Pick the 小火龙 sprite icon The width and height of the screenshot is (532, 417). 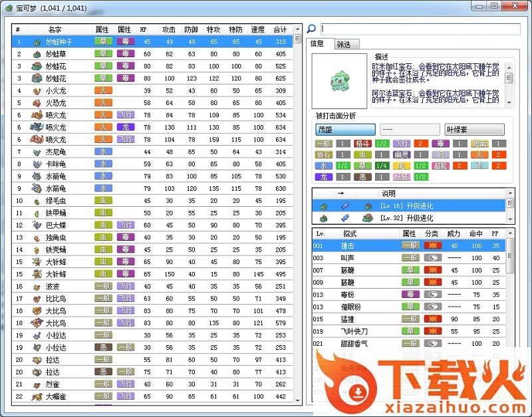(37, 91)
